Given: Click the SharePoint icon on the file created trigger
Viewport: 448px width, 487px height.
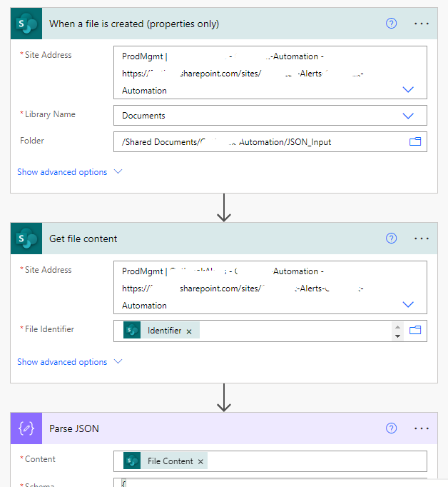Looking at the screenshot, I should pyautogui.click(x=27, y=24).
